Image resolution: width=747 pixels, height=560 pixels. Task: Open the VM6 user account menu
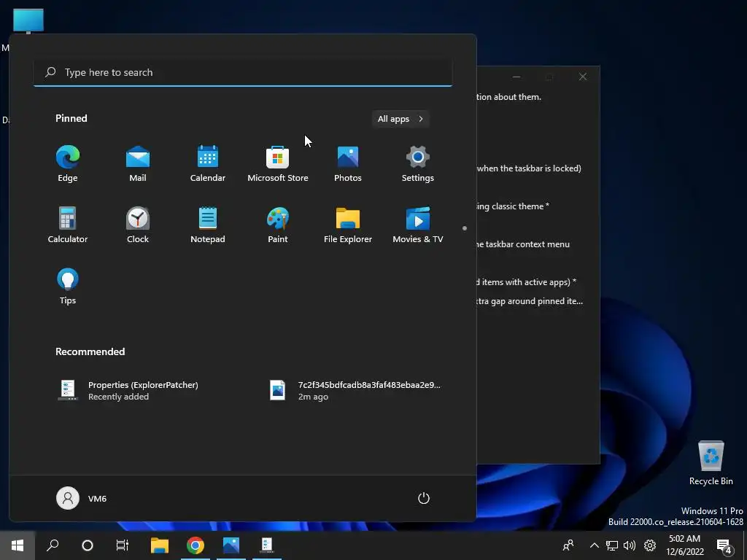click(82, 498)
